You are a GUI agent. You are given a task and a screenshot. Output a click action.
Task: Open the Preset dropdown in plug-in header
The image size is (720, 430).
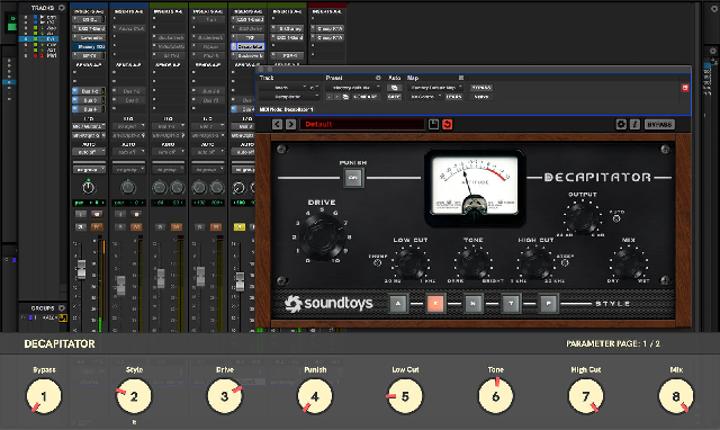(353, 87)
